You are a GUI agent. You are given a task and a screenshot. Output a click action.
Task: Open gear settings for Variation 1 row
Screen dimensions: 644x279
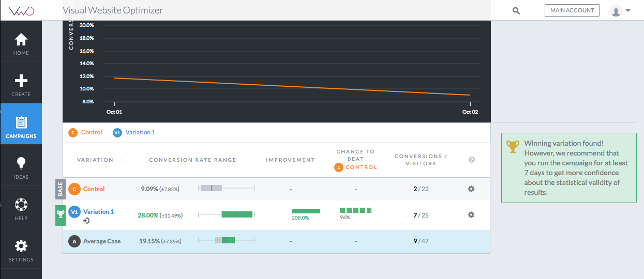tap(471, 215)
